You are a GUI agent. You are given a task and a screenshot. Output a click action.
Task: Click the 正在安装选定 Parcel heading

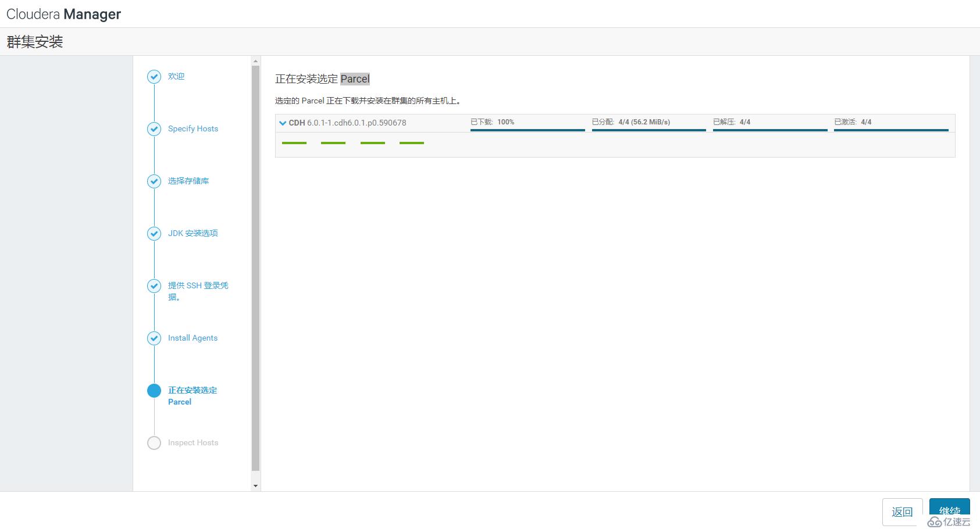[323, 79]
